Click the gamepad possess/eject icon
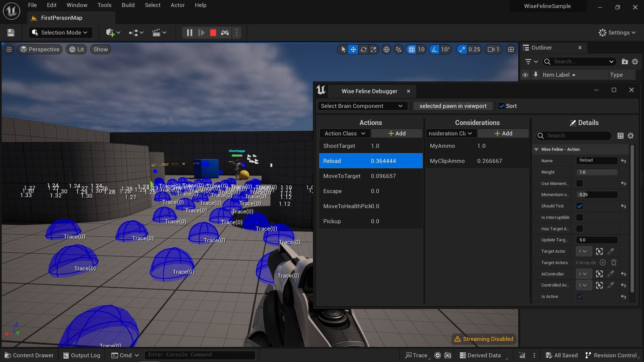Viewport: 644px width, 362px height. [225, 33]
